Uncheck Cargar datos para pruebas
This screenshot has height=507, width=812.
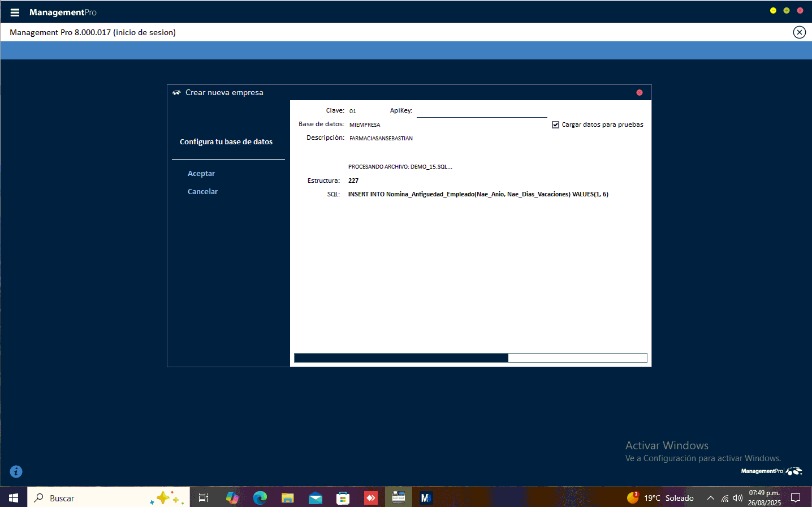click(x=555, y=124)
